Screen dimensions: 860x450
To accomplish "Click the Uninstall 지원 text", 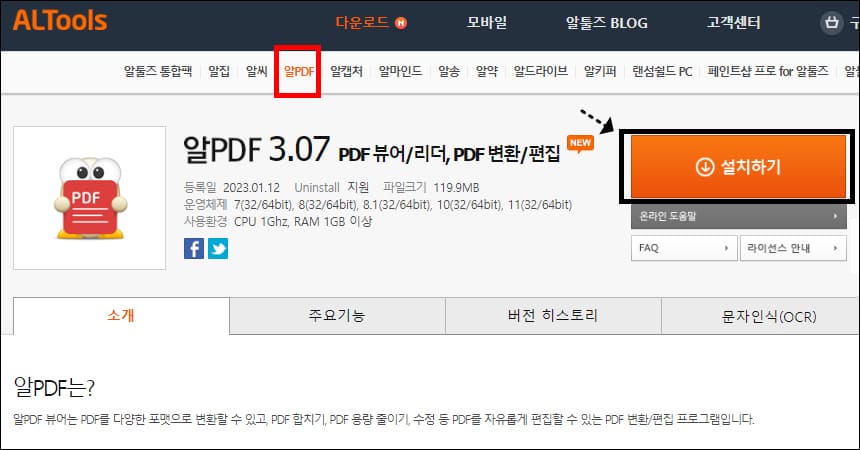I will click(332, 188).
